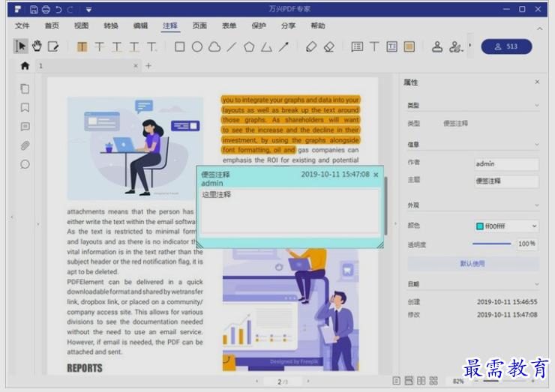Select the eraser tool
Screen dimensions: 555x392
click(329, 46)
